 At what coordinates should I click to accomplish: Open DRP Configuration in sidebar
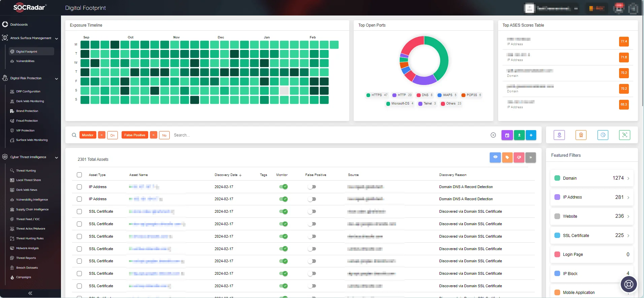[28, 91]
